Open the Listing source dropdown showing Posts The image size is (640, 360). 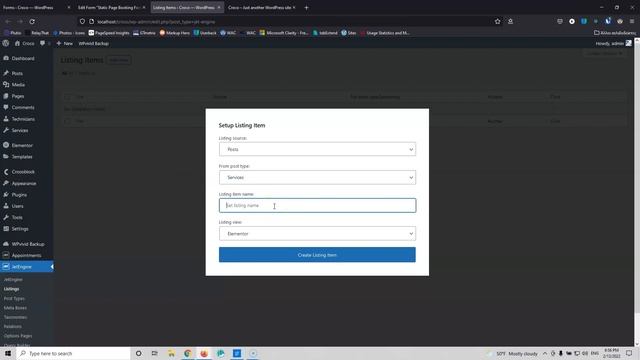point(317,149)
